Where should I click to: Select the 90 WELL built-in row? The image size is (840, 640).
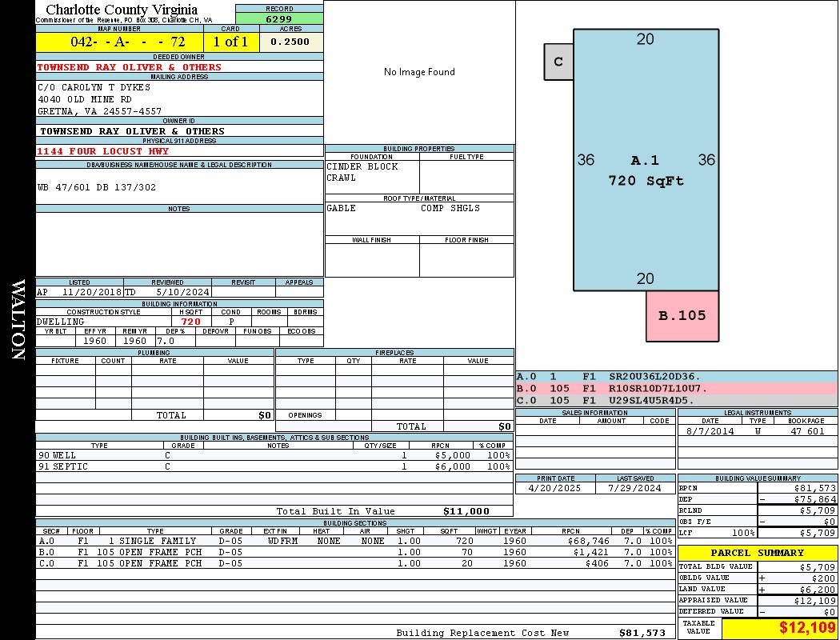click(274, 455)
